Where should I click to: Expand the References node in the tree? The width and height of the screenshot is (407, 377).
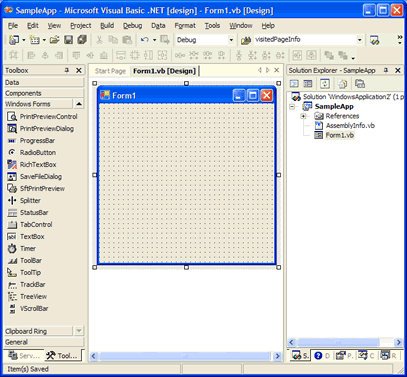pos(303,116)
